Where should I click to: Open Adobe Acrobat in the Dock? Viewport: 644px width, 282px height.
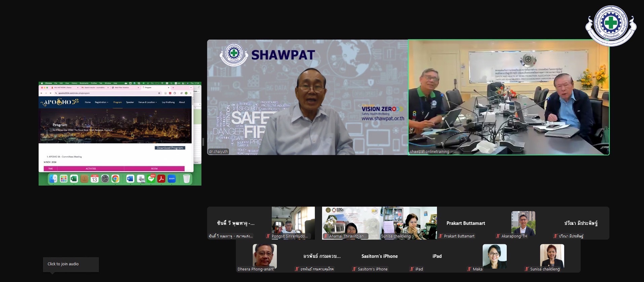pos(161,179)
